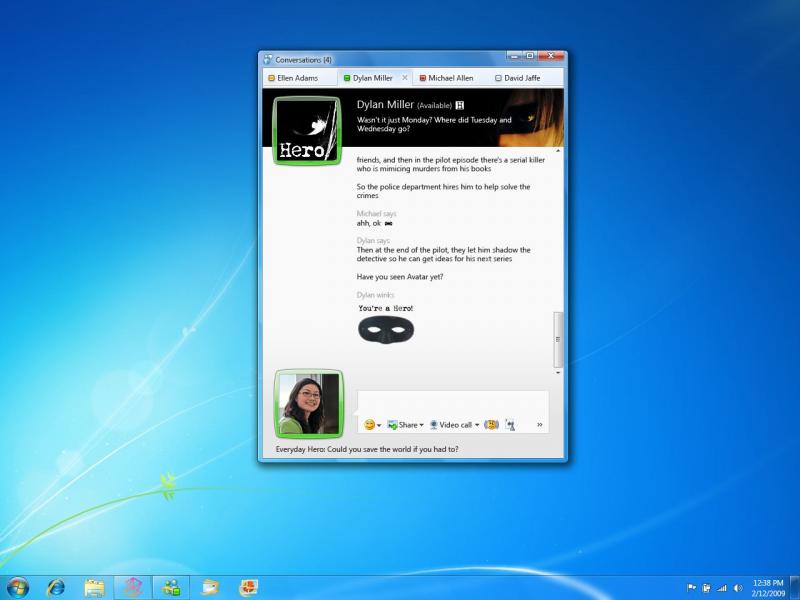Click the 'You're a Hero!' wink text
800x600 pixels.
[386, 308]
